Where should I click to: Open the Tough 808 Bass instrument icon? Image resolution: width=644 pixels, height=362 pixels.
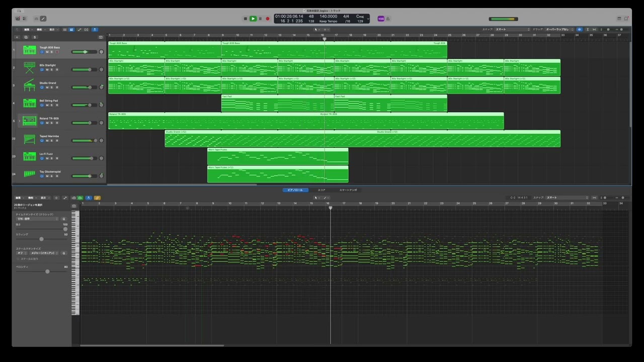click(x=30, y=50)
